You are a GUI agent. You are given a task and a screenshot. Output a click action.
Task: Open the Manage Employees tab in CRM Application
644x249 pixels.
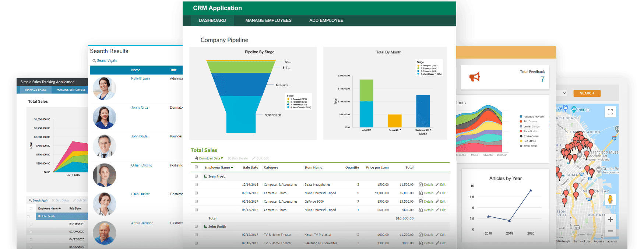(x=268, y=21)
